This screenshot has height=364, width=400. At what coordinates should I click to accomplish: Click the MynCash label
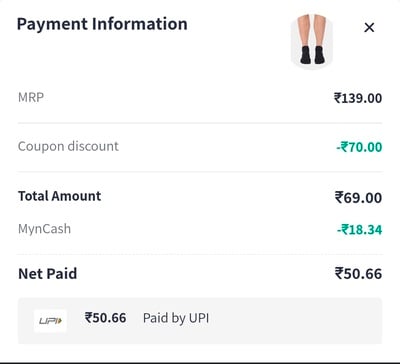[x=44, y=229]
